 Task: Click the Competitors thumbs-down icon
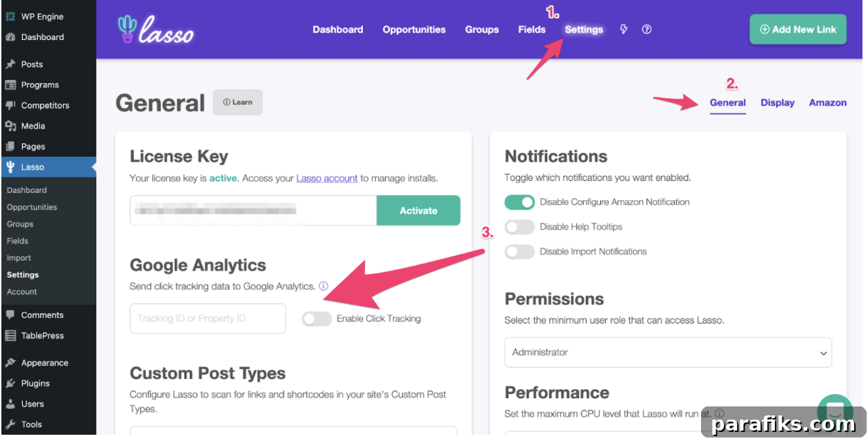pos(10,106)
